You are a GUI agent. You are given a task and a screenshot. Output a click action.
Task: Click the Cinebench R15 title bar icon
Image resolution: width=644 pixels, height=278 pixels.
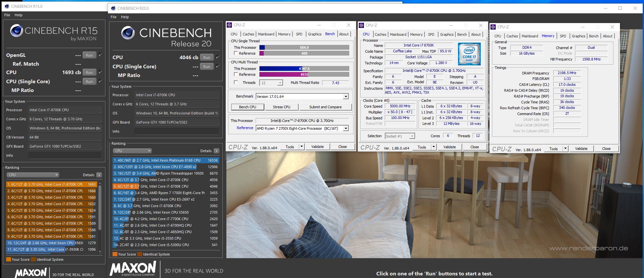tap(7, 6)
